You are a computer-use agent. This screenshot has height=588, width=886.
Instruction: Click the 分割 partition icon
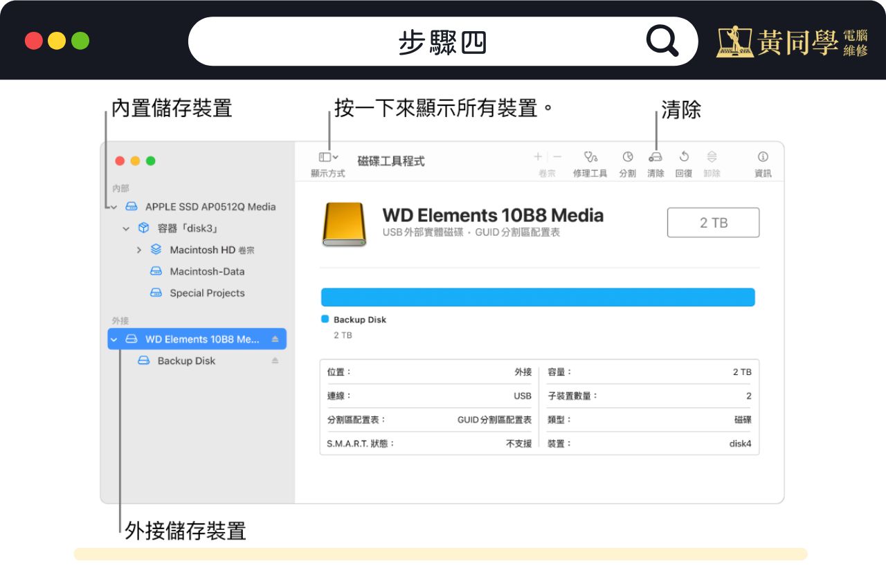coord(628,157)
